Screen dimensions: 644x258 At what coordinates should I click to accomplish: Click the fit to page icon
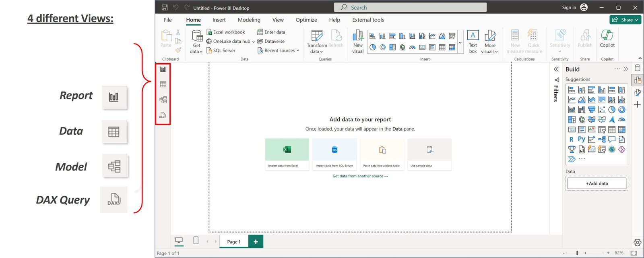coord(634,253)
